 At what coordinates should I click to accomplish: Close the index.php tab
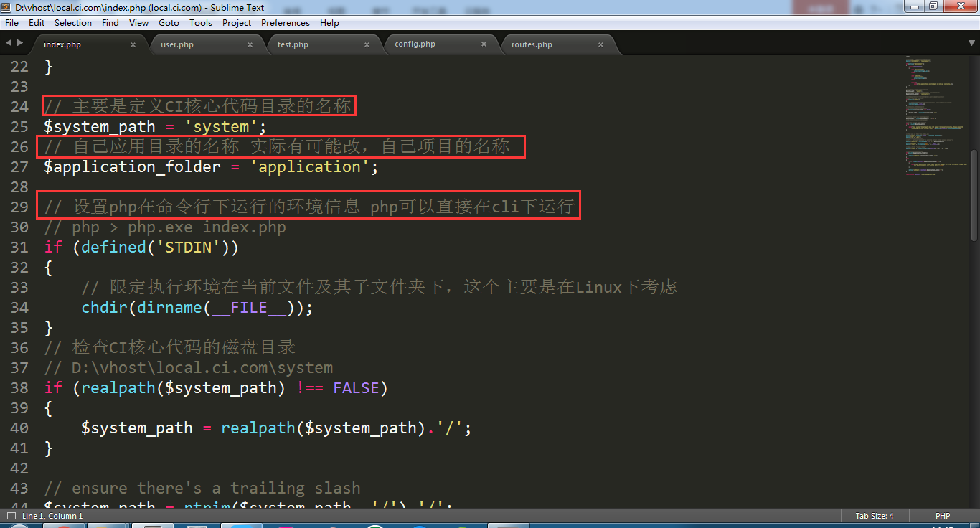click(133, 44)
